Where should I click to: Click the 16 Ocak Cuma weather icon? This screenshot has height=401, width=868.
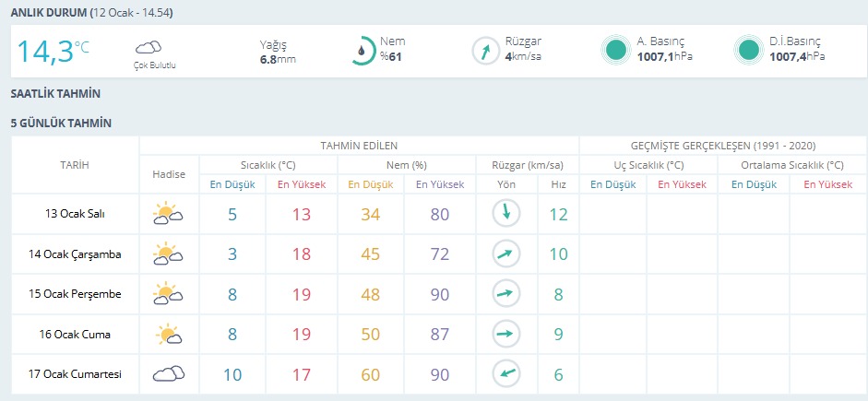click(170, 334)
